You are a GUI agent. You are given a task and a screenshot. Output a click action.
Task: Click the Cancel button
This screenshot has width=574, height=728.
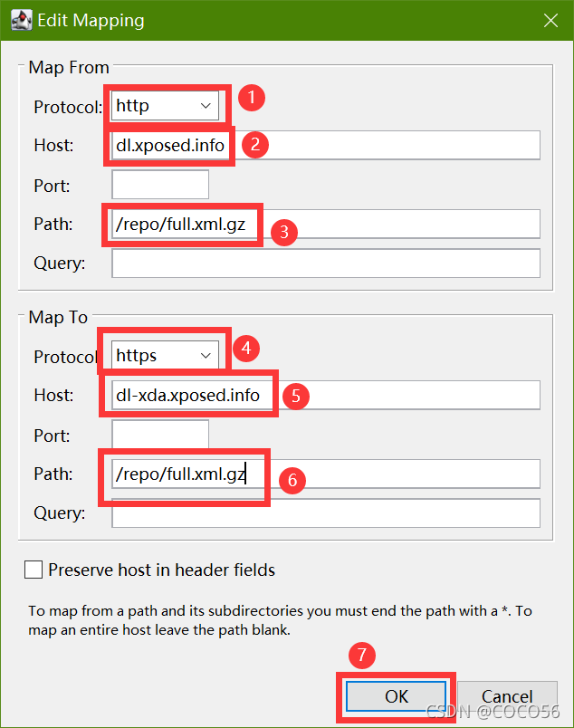coord(507,696)
